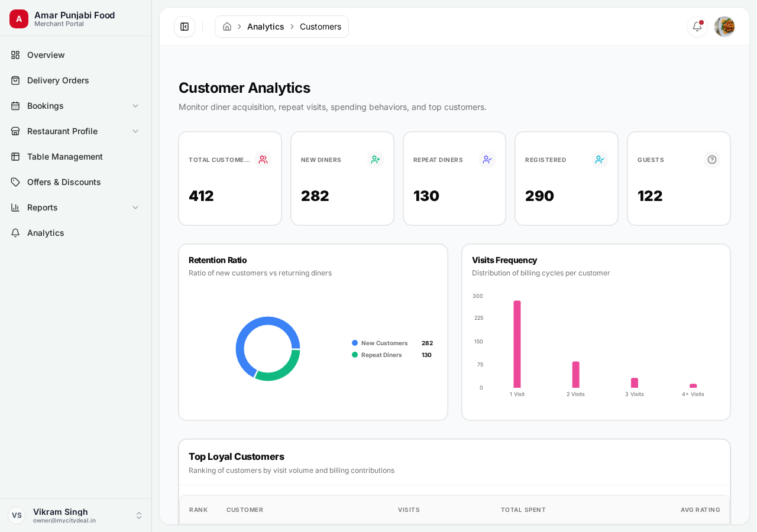Click Repeat Diners green legend dot
757x532 pixels.
tap(355, 355)
